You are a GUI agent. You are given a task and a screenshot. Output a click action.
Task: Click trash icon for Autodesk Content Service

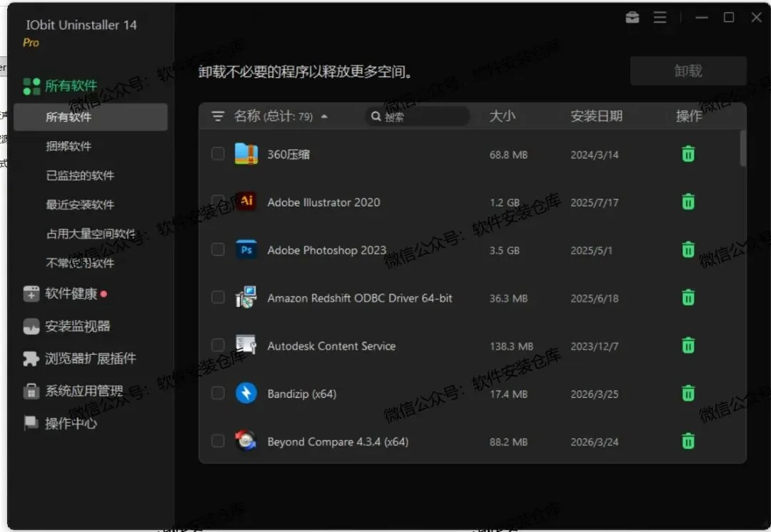click(x=688, y=346)
